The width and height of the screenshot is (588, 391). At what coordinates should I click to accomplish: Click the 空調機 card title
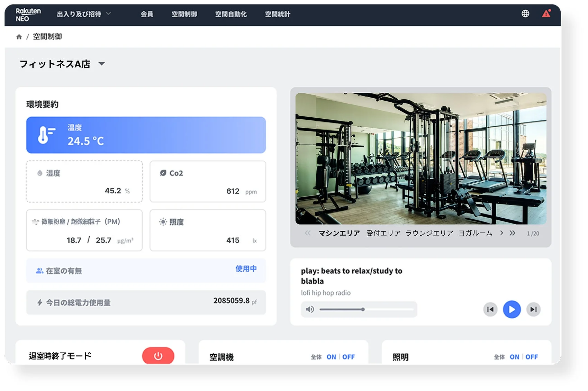pos(221,357)
